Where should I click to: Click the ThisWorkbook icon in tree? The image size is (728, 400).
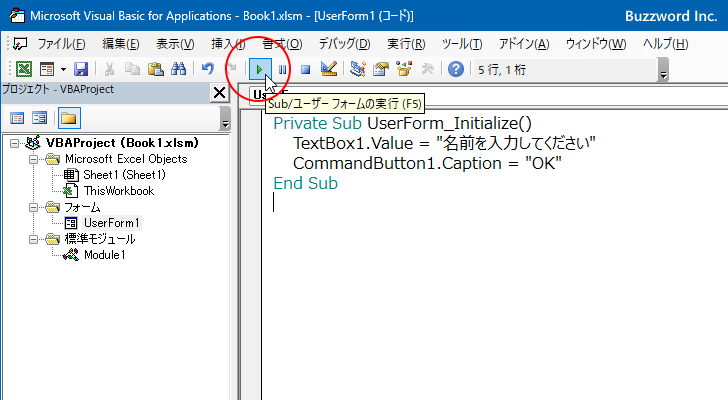tap(71, 191)
